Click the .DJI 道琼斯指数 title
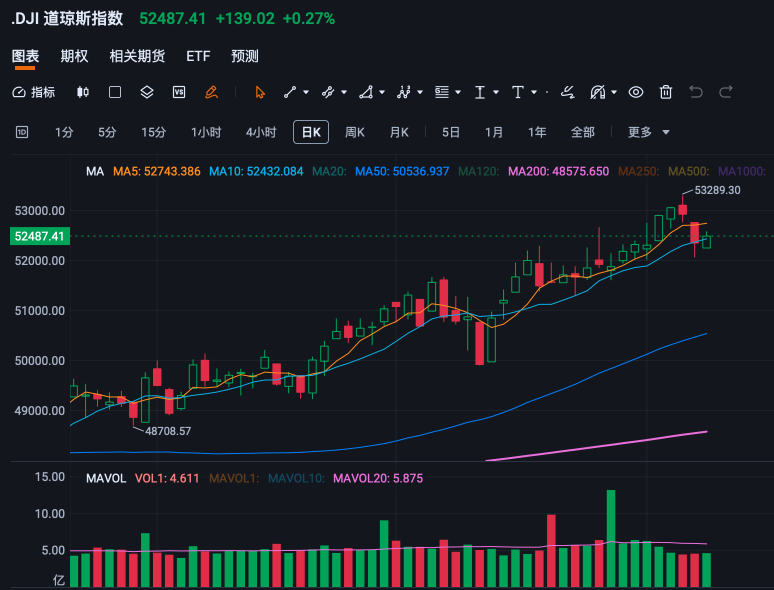Image resolution: width=774 pixels, height=590 pixels. (67, 19)
